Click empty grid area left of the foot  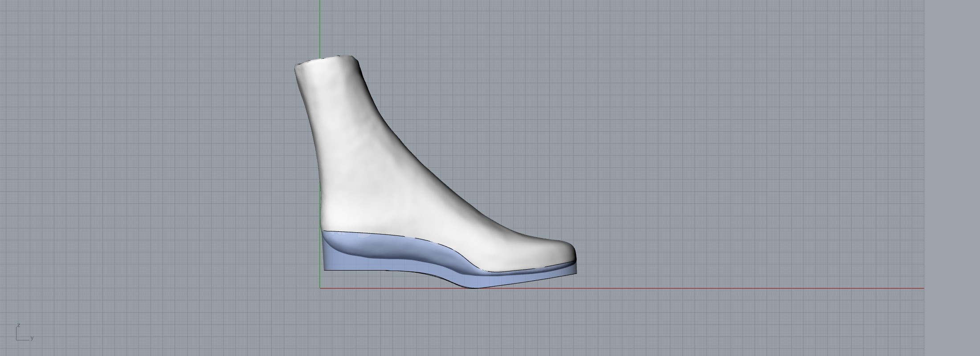[156, 178]
